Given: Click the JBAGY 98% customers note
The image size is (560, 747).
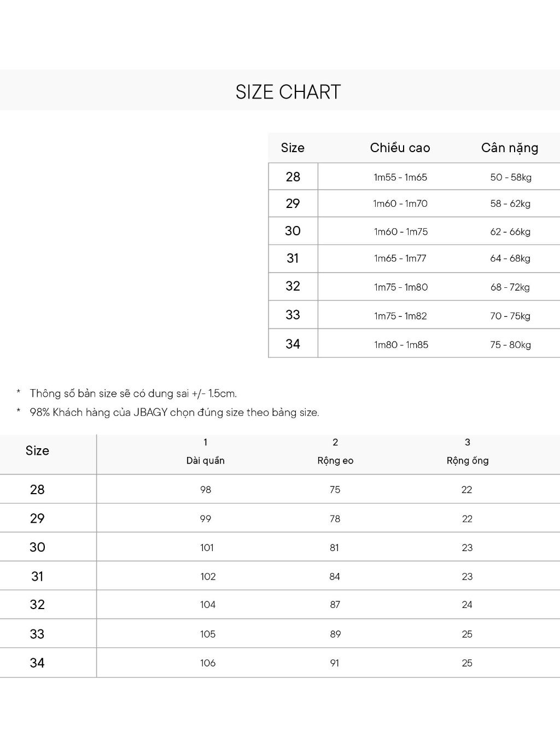Looking at the screenshot, I should 174,413.
